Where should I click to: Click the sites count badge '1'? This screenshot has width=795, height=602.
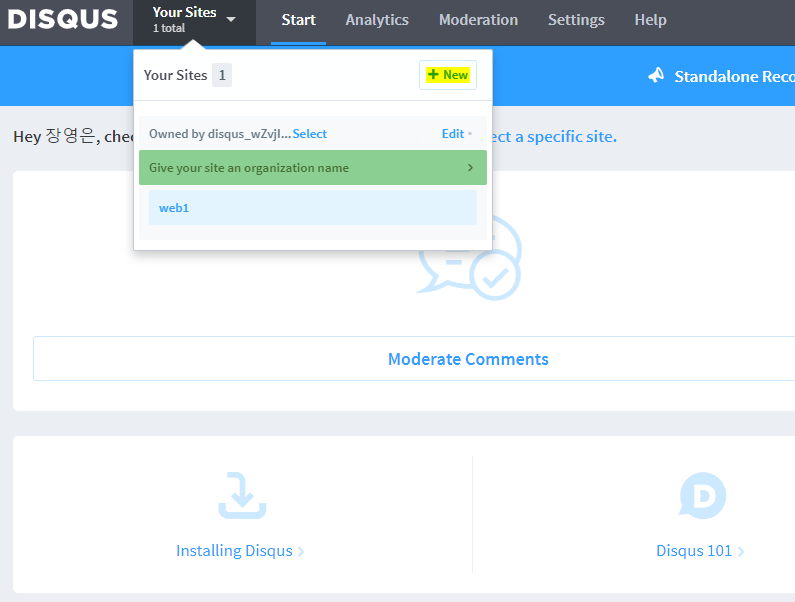(x=222, y=75)
